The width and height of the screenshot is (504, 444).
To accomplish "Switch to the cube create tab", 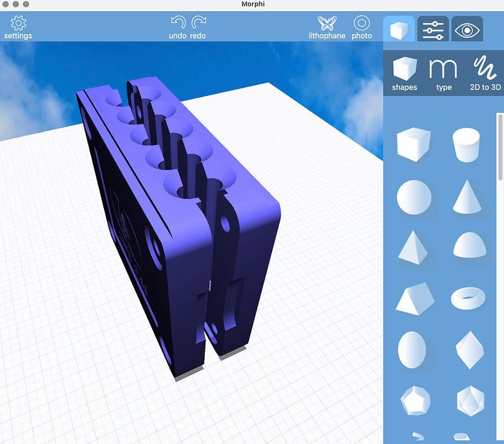I will [x=399, y=29].
